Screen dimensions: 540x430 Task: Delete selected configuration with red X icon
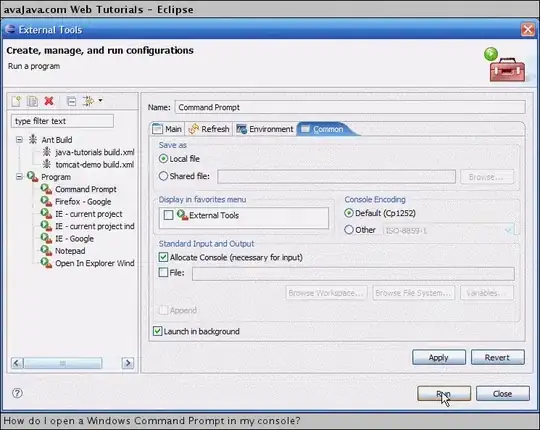[49, 101]
